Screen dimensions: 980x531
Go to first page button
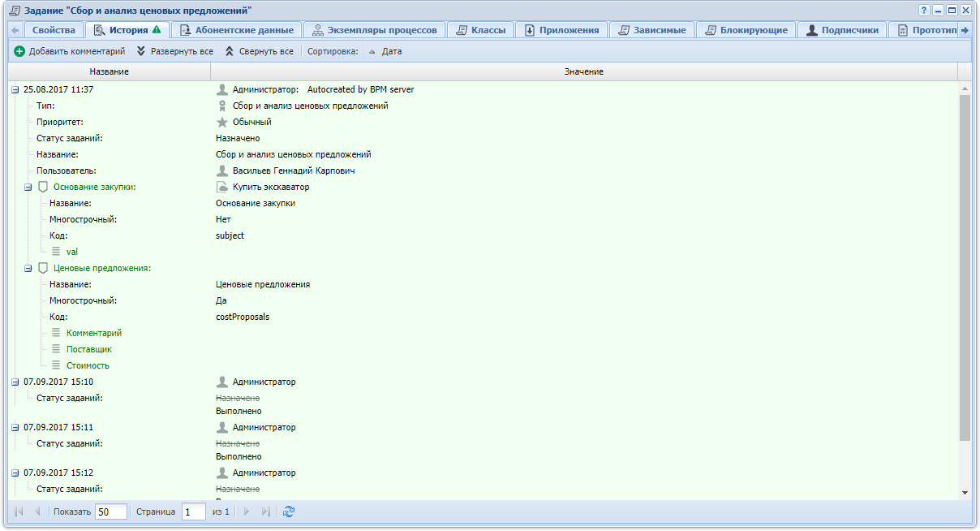19,512
